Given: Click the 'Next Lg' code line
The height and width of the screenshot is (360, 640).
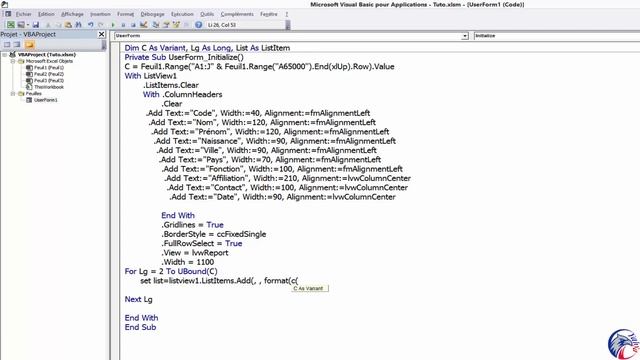Looking at the screenshot, I should click(x=138, y=299).
